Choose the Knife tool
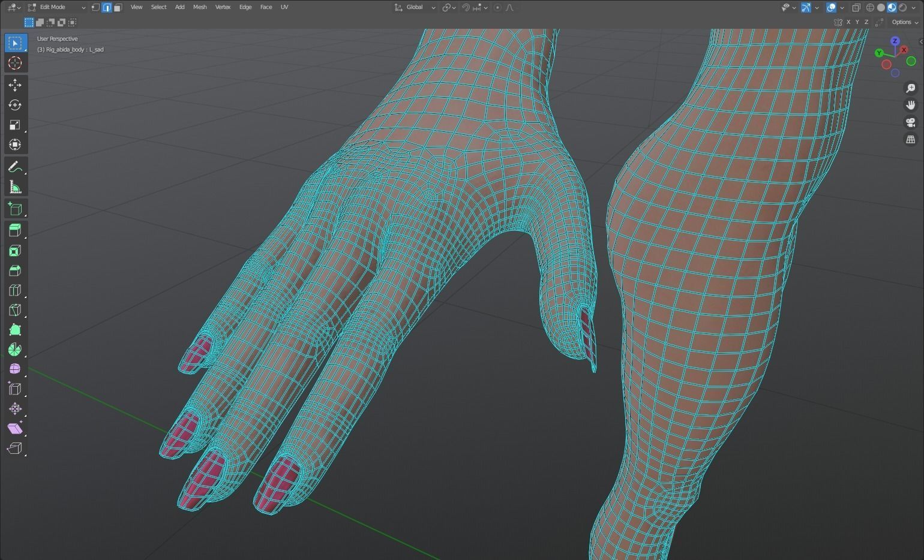Viewport: 924px width, 560px height. click(15, 310)
